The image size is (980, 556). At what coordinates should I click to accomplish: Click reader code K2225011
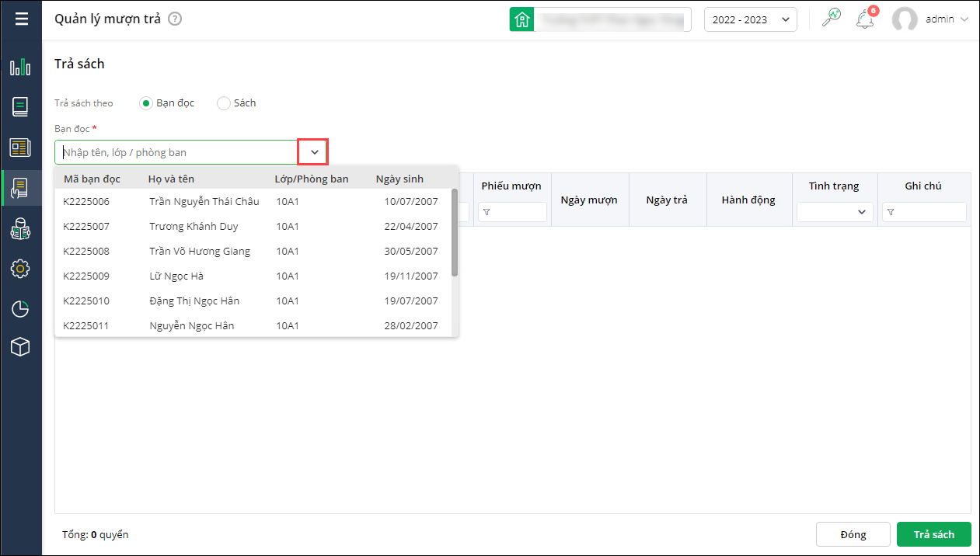pos(86,326)
